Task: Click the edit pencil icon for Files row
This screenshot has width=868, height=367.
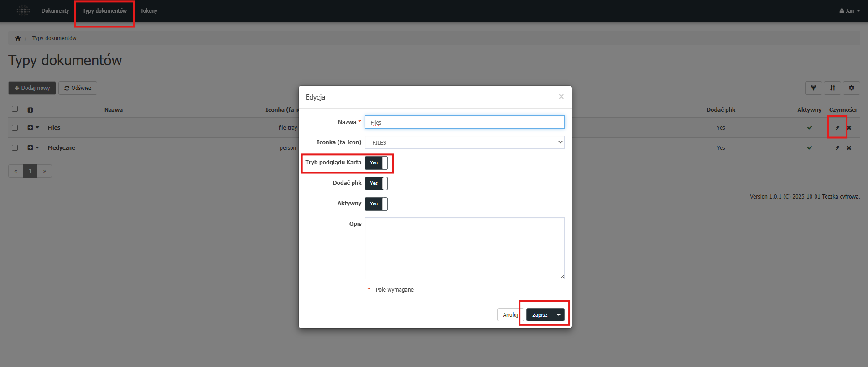Action: [837, 128]
